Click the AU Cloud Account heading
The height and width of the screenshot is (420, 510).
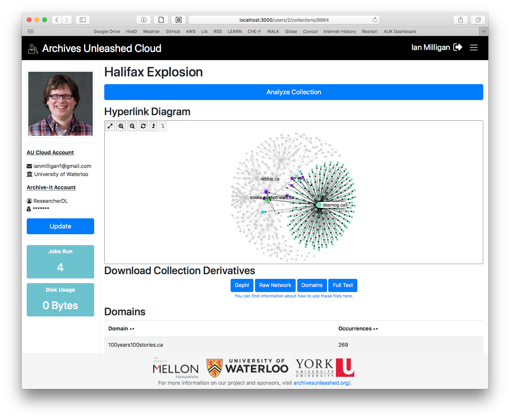pos(50,152)
